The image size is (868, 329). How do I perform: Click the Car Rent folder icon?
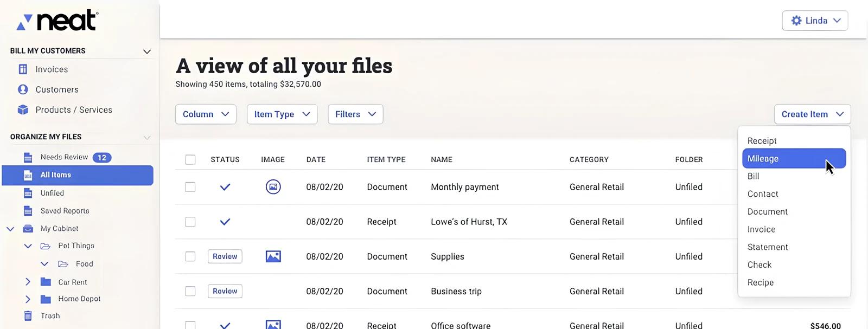(x=46, y=282)
